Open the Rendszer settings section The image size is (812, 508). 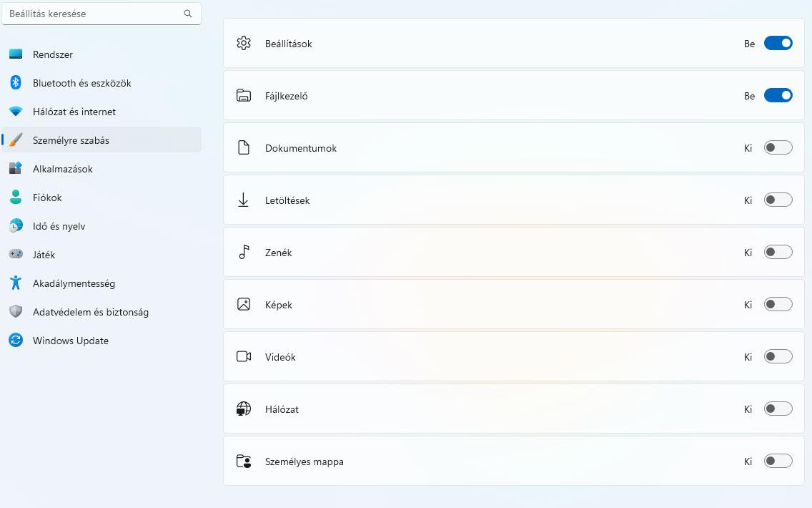[53, 54]
